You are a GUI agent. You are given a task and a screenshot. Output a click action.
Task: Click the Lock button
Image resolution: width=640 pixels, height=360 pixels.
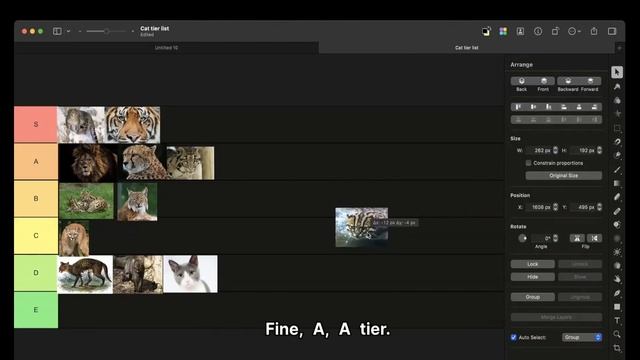(x=533, y=264)
